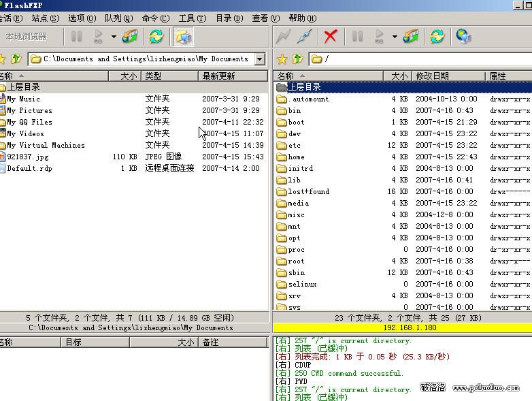The height and width of the screenshot is (401, 532).
Task: Click the right pane Go transfer icon
Action: [x=380, y=36]
